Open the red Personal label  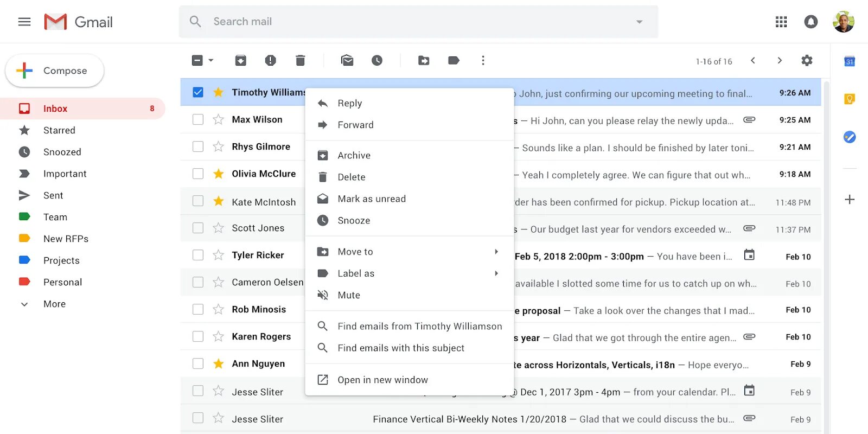click(82, 282)
